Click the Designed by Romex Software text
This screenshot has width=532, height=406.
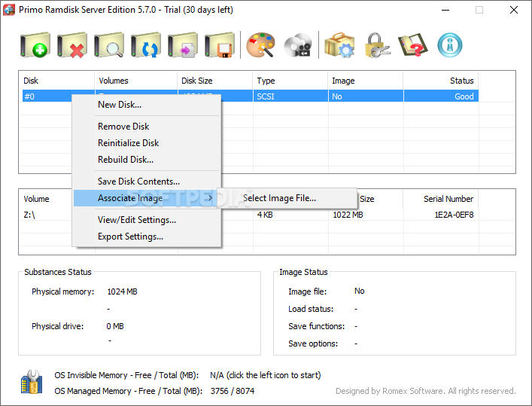point(425,391)
